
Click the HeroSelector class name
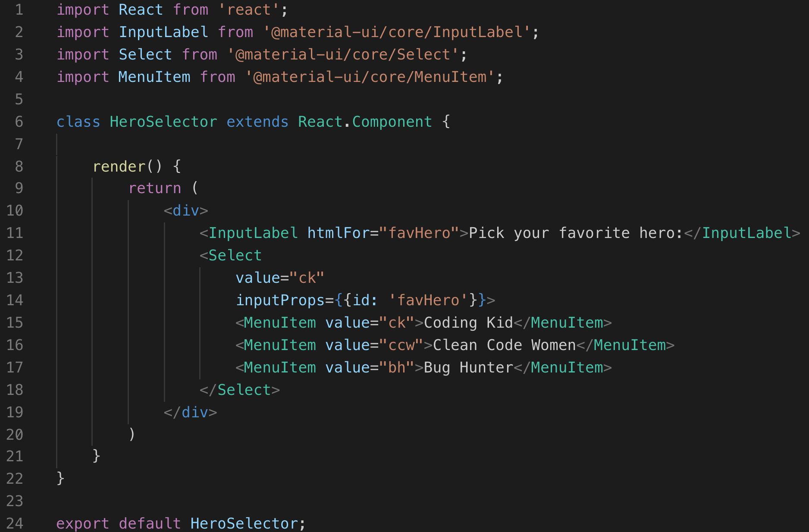tap(163, 122)
